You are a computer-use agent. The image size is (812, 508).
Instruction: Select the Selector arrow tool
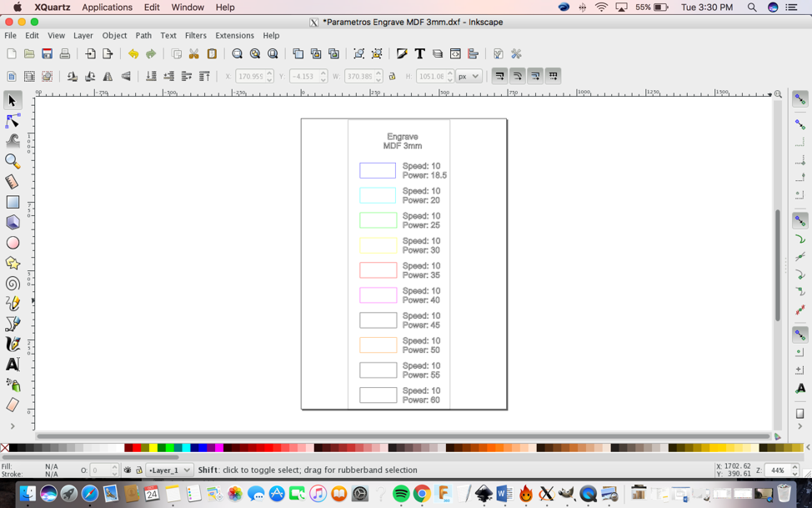13,100
